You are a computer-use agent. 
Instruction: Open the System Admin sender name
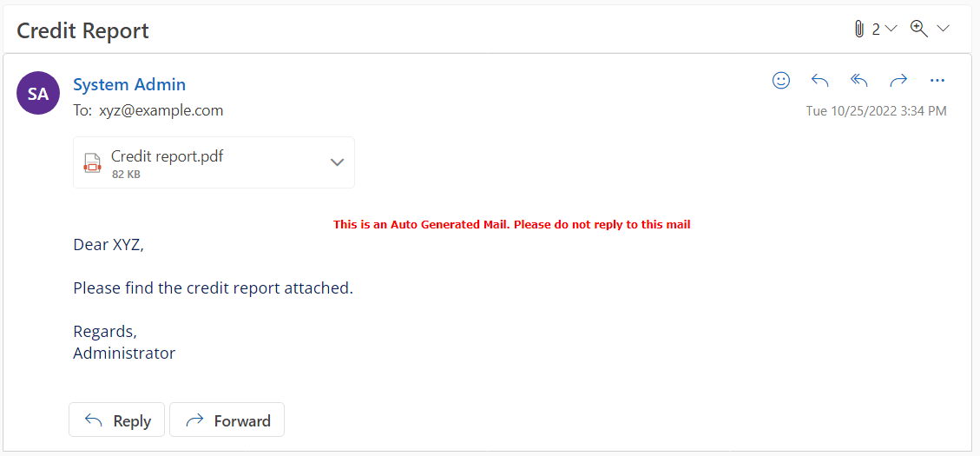point(129,84)
